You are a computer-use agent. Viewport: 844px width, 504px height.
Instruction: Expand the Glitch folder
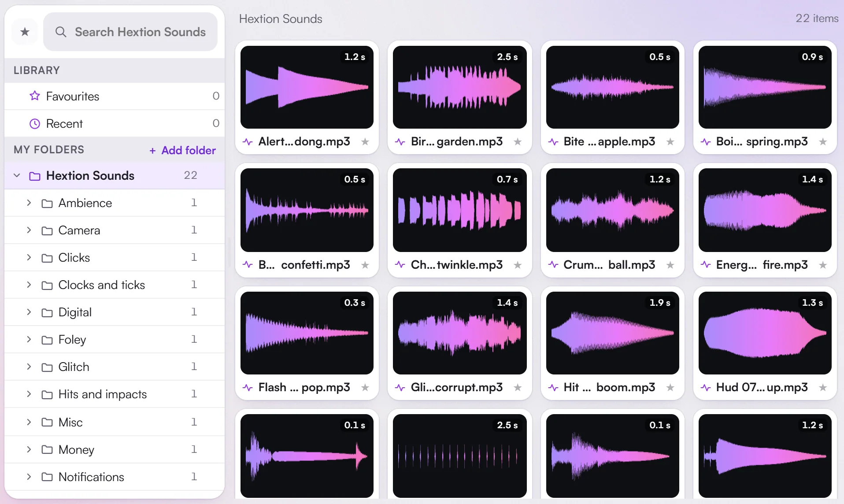tap(29, 367)
